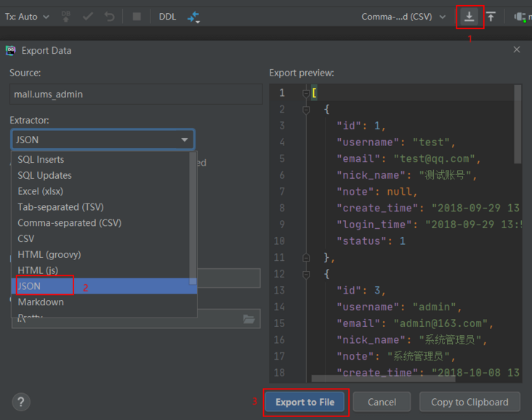Choose Excel (xlsx) in extractor list
This screenshot has height=420, width=532.
pos(40,191)
